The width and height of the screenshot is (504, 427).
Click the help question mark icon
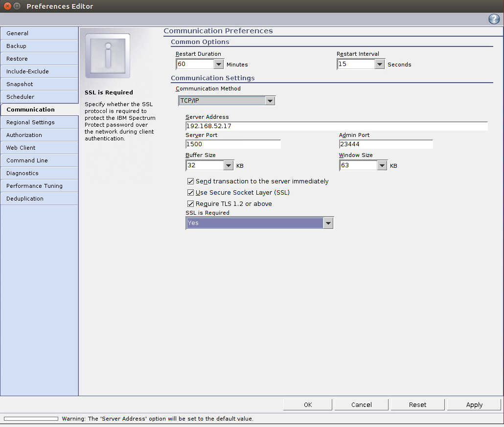[x=494, y=19]
